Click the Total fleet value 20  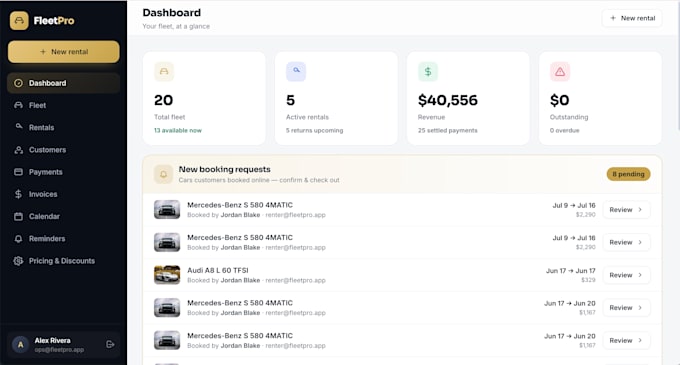[163, 100]
